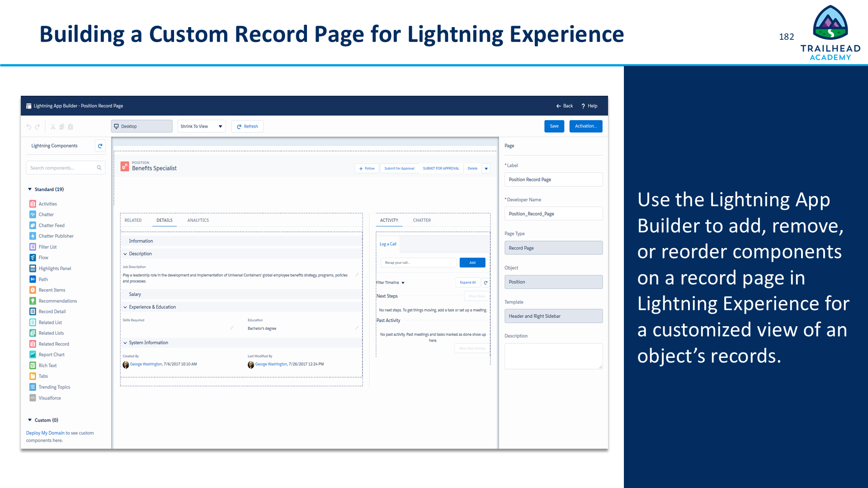Switch to the Chatter tab
This screenshot has height=488, width=868.
coord(422,221)
